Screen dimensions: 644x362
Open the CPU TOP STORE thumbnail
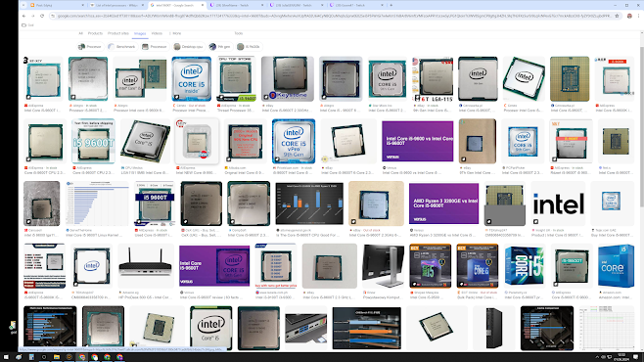point(237,79)
